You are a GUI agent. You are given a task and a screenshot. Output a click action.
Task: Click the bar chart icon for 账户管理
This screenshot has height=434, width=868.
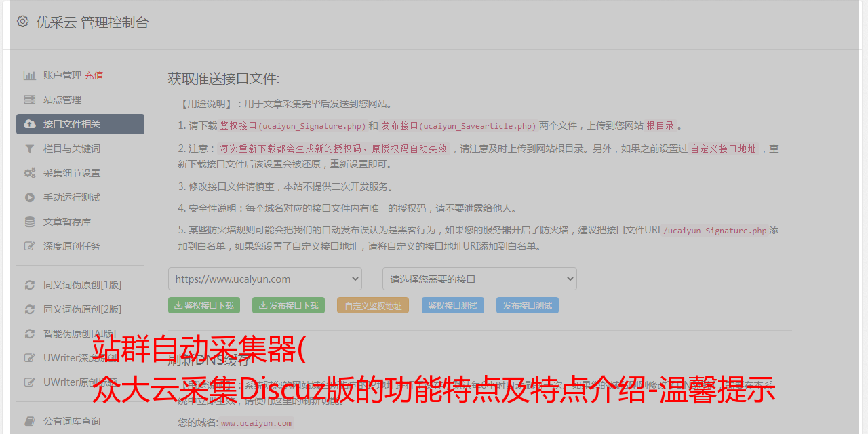pyautogui.click(x=30, y=75)
